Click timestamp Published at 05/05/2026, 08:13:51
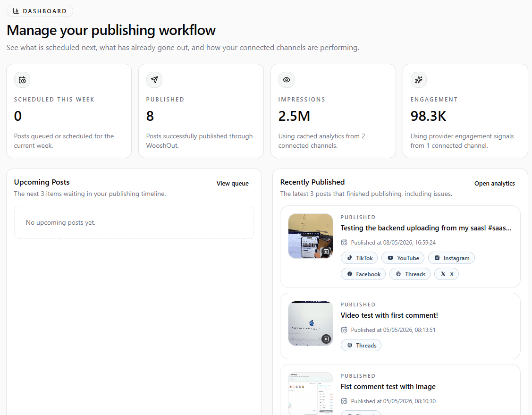The width and height of the screenshot is (532, 415). point(393,330)
